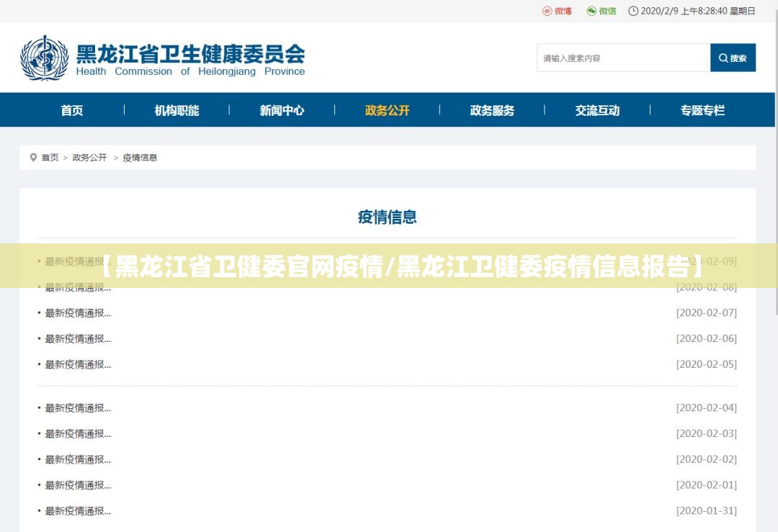Click the Weibo icon in top bar
This screenshot has width=778, height=532.
tap(547, 11)
